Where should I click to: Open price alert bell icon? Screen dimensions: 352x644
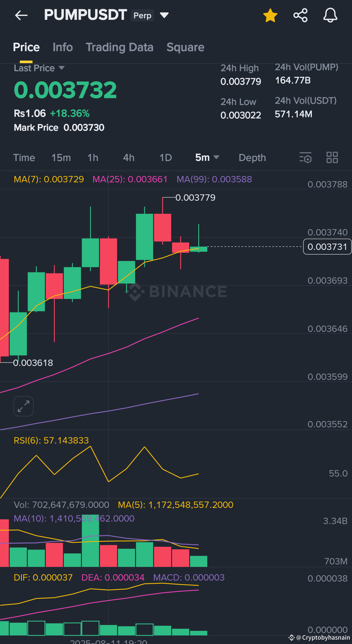330,15
